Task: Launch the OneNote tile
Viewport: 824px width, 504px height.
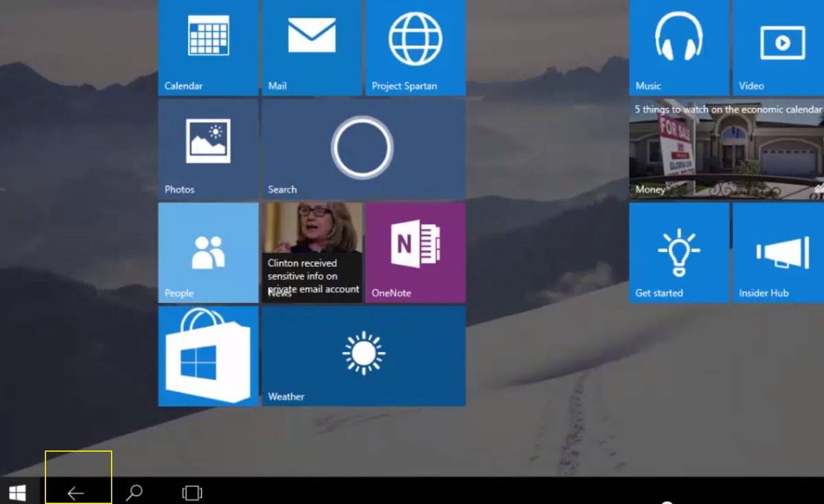Action: [415, 252]
